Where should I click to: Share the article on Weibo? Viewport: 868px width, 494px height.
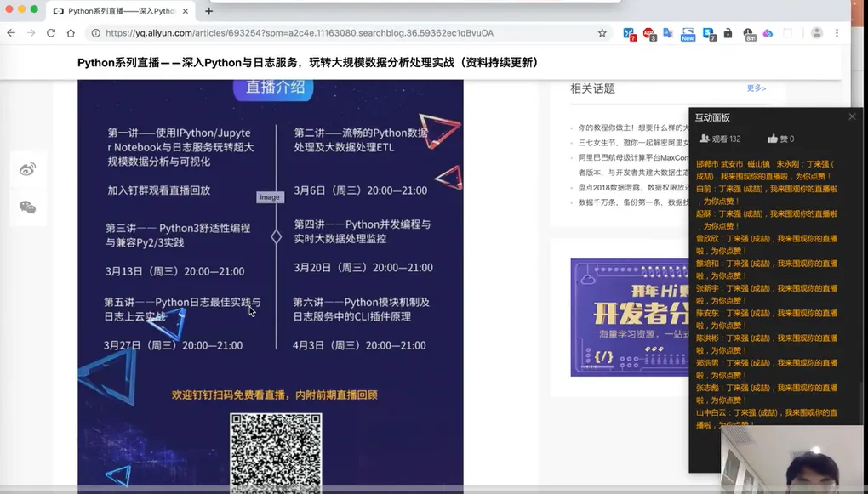pos(28,169)
